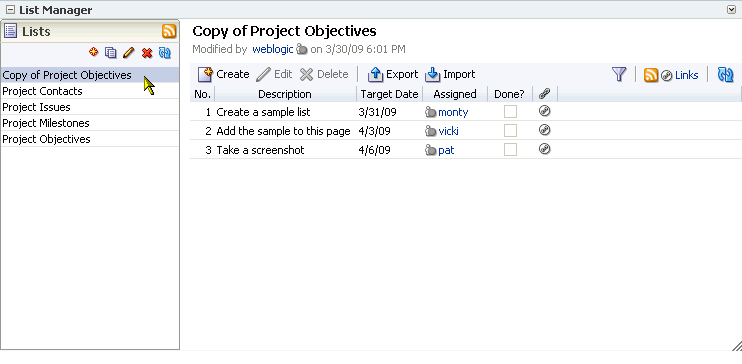Open the filter funnel icon

point(619,74)
